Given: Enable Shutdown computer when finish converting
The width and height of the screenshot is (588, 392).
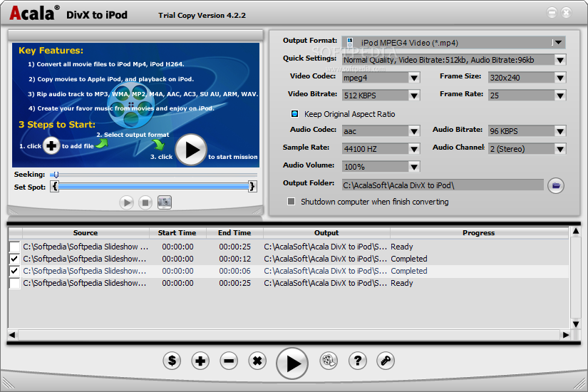Looking at the screenshot, I should click(x=291, y=202).
